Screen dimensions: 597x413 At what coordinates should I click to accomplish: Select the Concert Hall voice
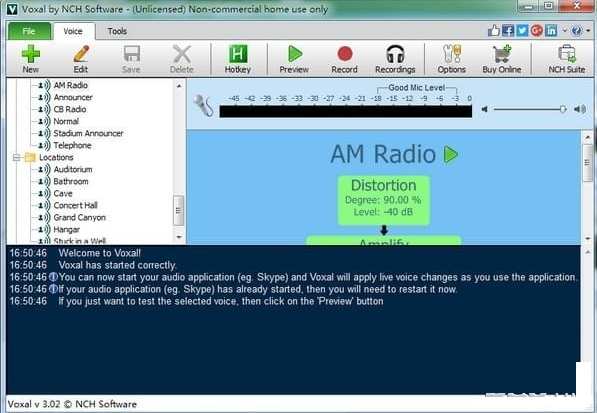(75, 206)
